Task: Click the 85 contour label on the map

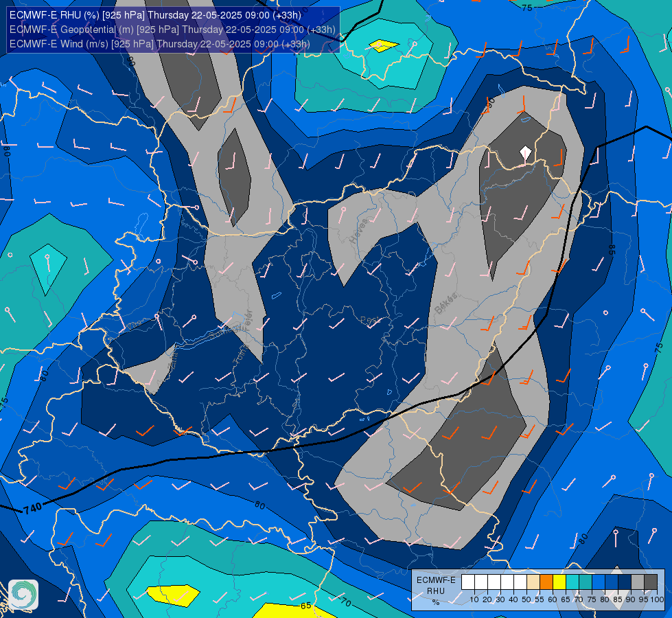Action: click(612, 249)
